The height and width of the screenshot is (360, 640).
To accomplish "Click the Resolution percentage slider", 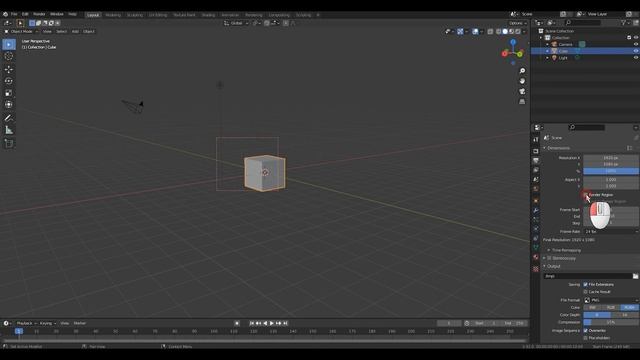I will tap(611, 171).
